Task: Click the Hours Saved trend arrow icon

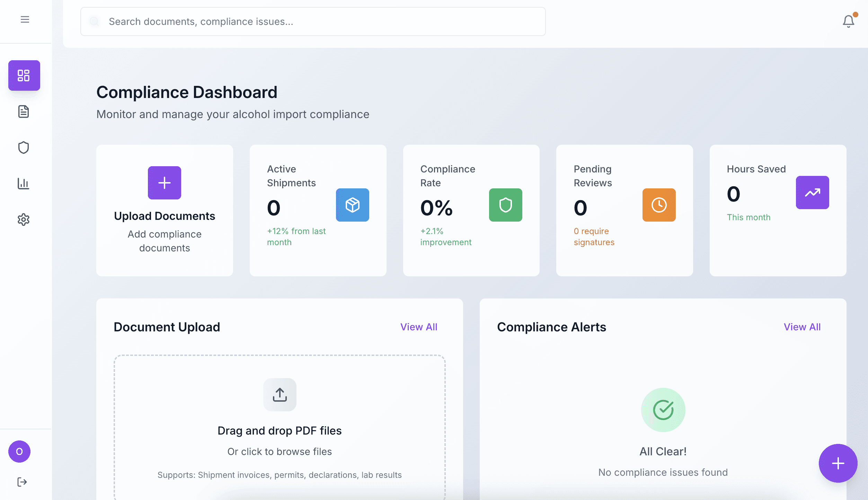Action: coord(812,193)
